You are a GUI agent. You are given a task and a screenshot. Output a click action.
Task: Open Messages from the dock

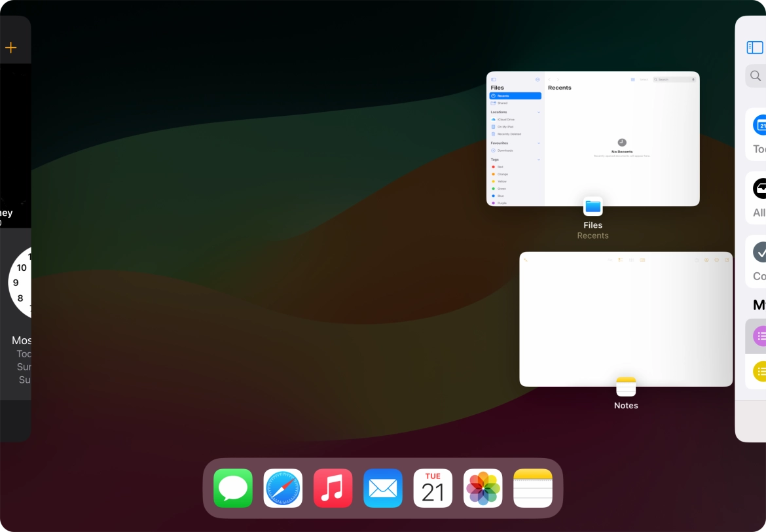click(x=233, y=488)
